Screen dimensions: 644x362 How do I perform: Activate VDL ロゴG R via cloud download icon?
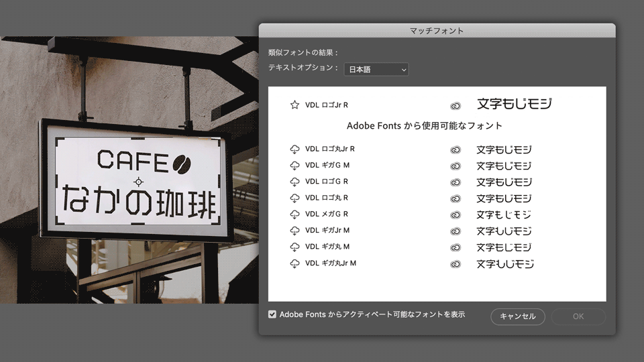(x=294, y=182)
